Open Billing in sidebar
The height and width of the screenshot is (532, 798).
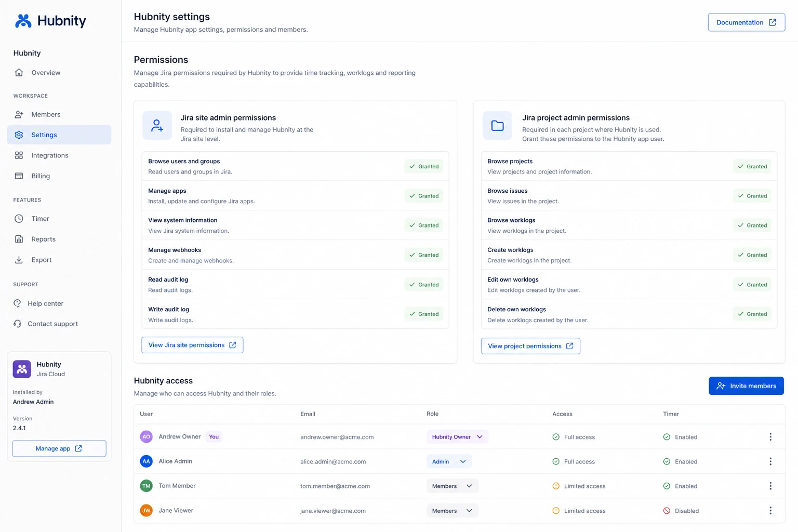point(59,176)
